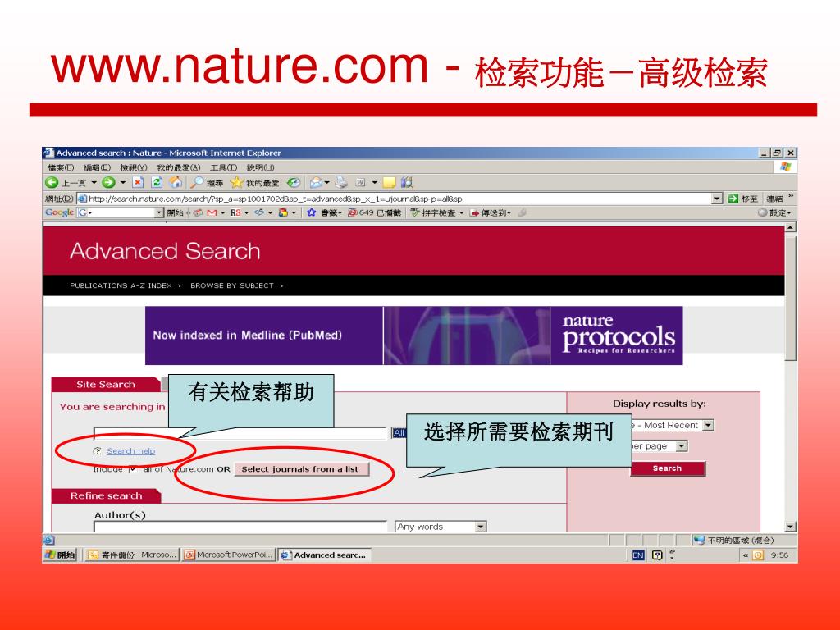
Task: Go back with the IE Back arrow icon
Action: coord(52,183)
